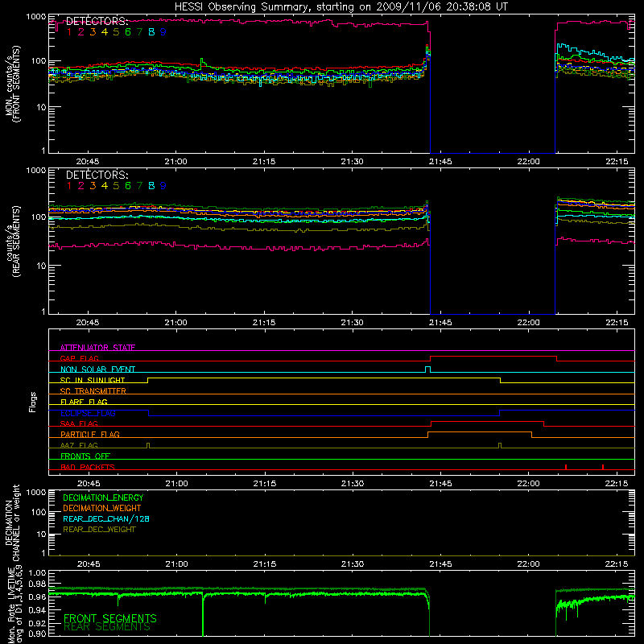Image resolution: width=644 pixels, height=644 pixels.
Task: Click detector number 8 in the front segments legend
Action: [x=151, y=32]
